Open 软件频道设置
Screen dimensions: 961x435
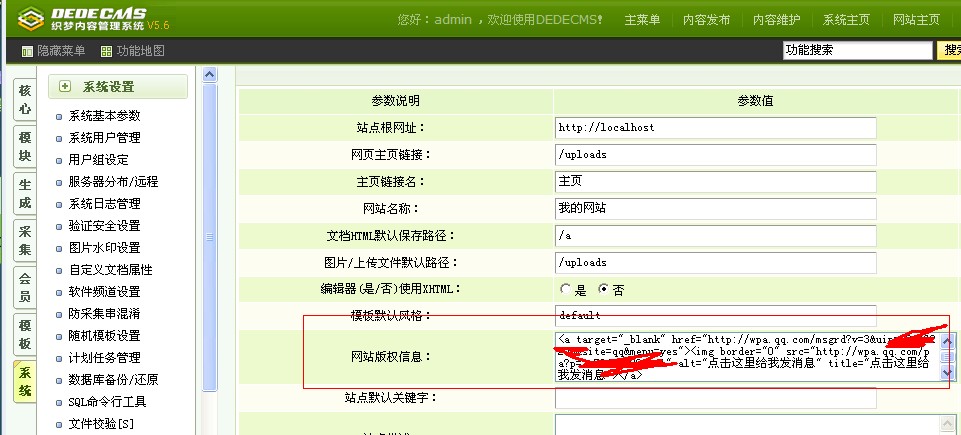click(104, 292)
